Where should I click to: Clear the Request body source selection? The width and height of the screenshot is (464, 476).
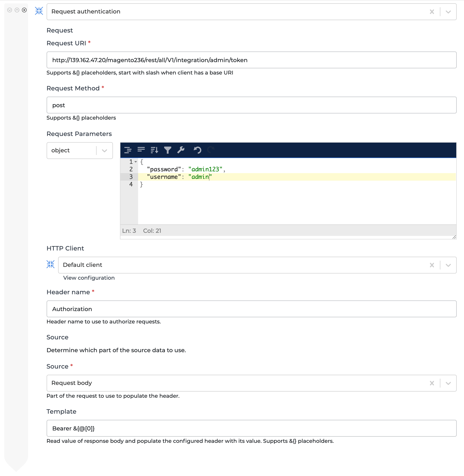(432, 383)
